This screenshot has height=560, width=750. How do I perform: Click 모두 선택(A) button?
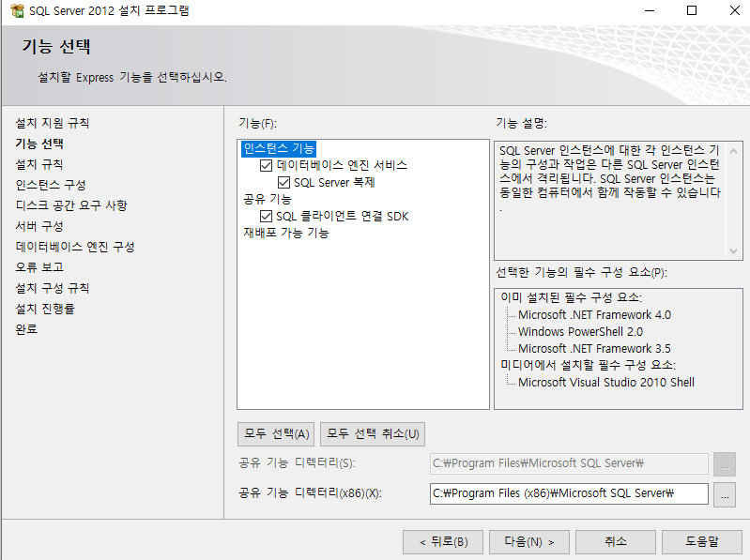pos(277,434)
